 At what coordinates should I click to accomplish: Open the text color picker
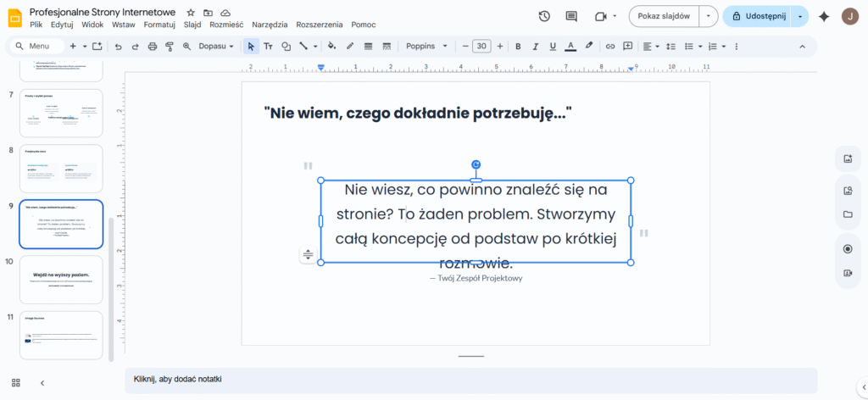[570, 46]
